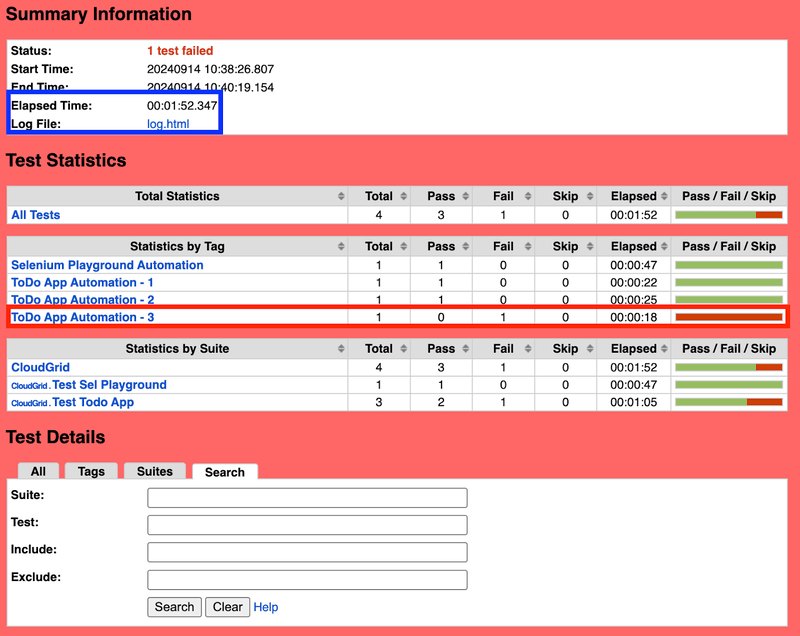Focus the Exclude input field

(x=307, y=580)
